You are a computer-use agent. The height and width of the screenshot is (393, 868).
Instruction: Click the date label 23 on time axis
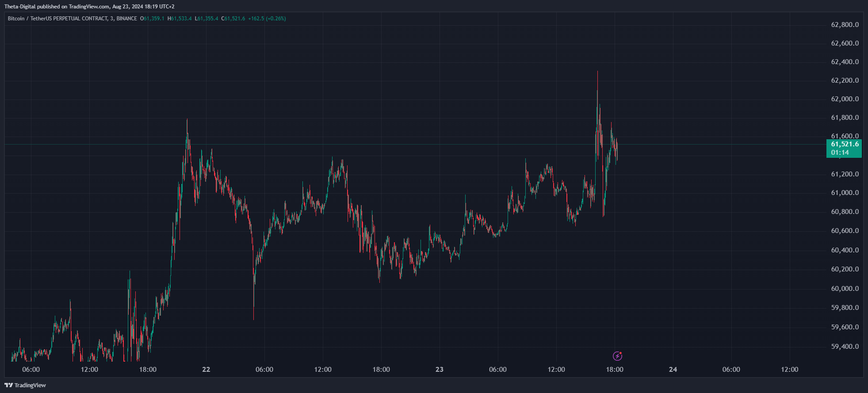(x=439, y=370)
